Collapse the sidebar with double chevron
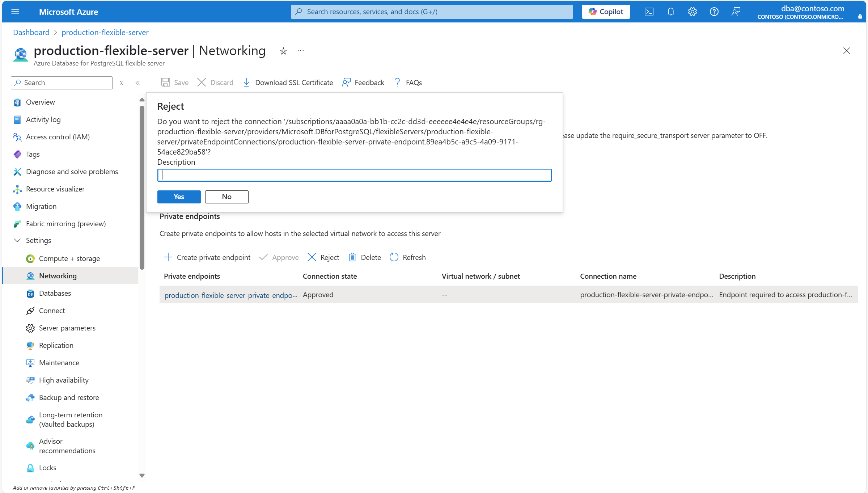Image resolution: width=868 pixels, height=493 pixels. coord(137,83)
